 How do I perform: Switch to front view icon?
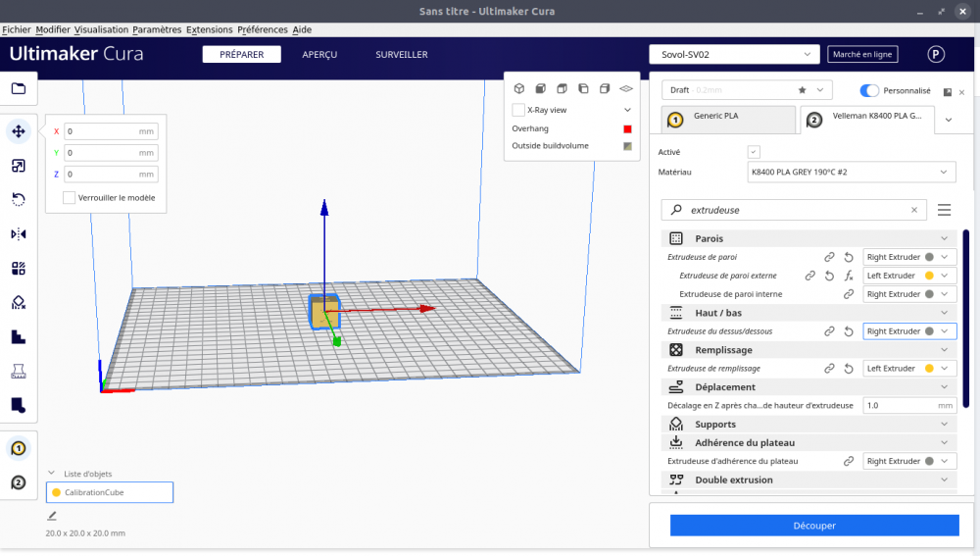tap(541, 89)
